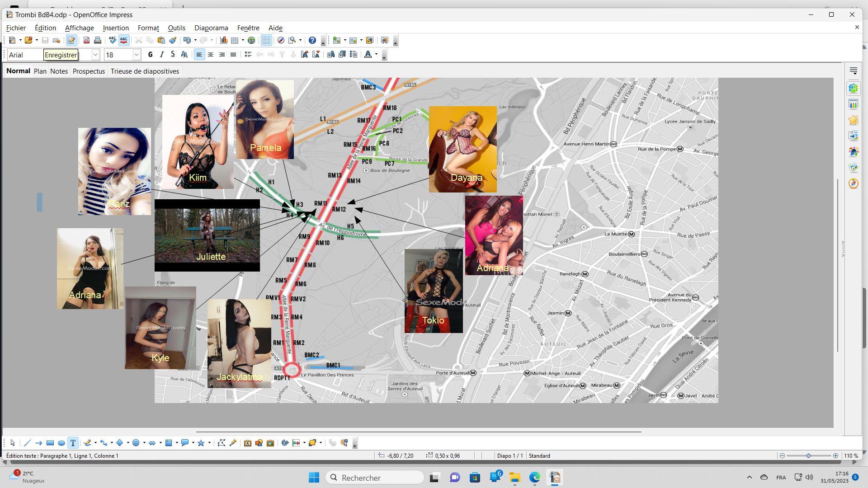Screen dimensions: 868x488
Task: Click the Rechercher taskbar search box
Action: 374,478
